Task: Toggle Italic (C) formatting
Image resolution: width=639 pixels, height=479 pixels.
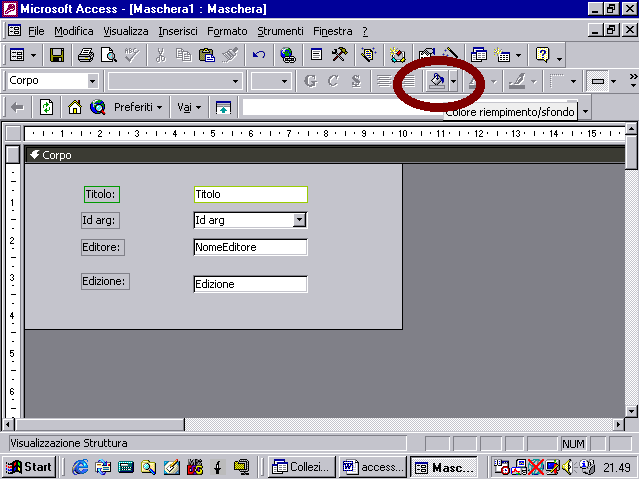Action: [x=333, y=81]
